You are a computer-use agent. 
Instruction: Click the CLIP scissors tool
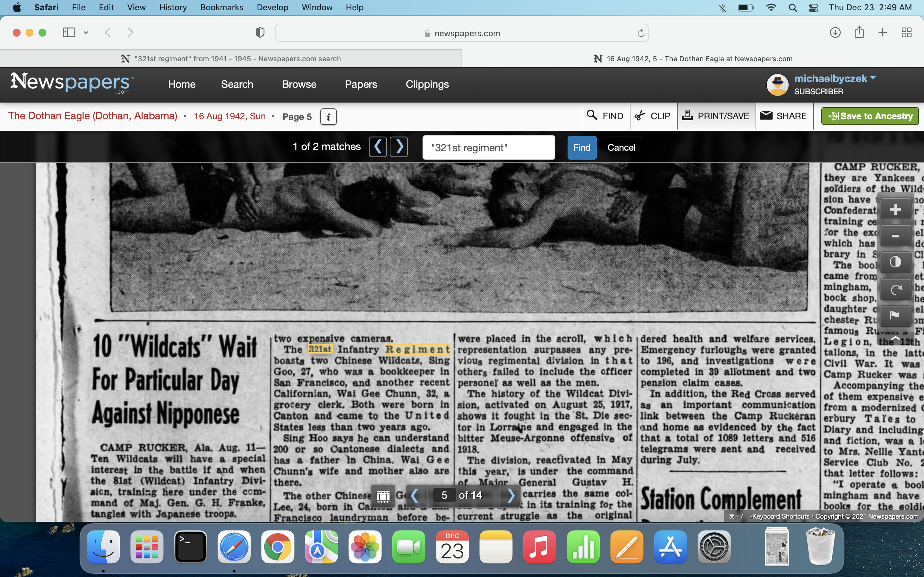[653, 116]
